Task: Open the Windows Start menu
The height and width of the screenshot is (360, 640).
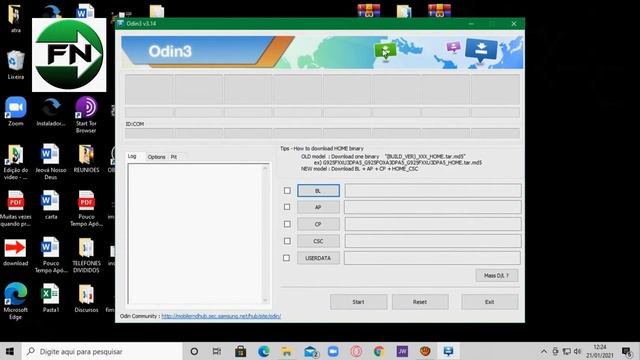Action: pyautogui.click(x=10, y=351)
